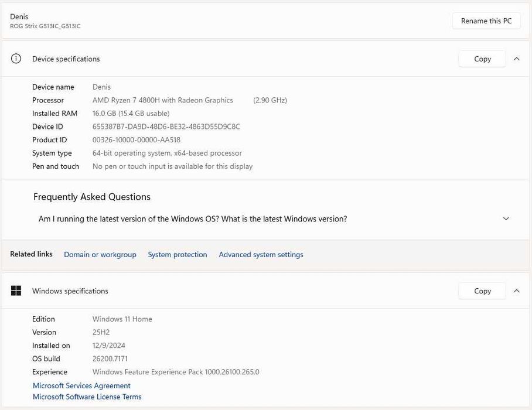This screenshot has width=532, height=410.
Task: Click the Pen and touch label
Action: tap(56, 166)
